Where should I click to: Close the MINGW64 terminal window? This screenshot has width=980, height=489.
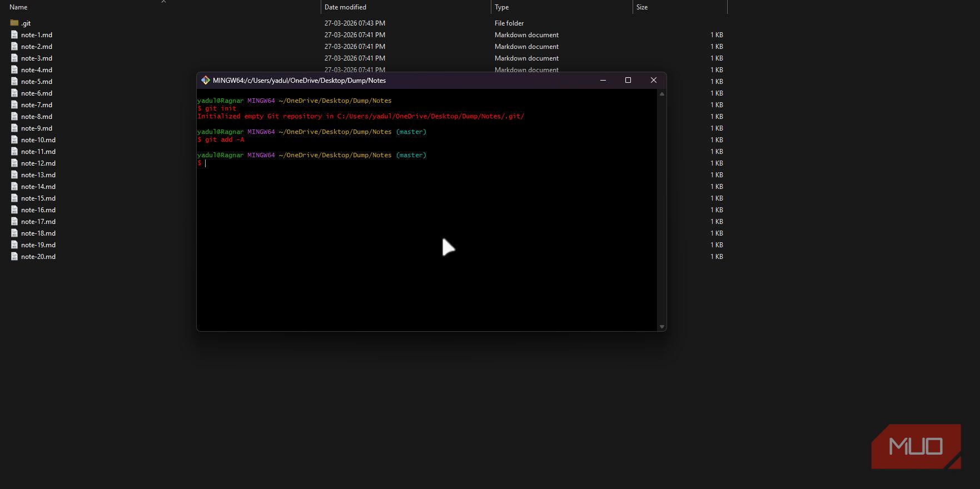coord(654,81)
